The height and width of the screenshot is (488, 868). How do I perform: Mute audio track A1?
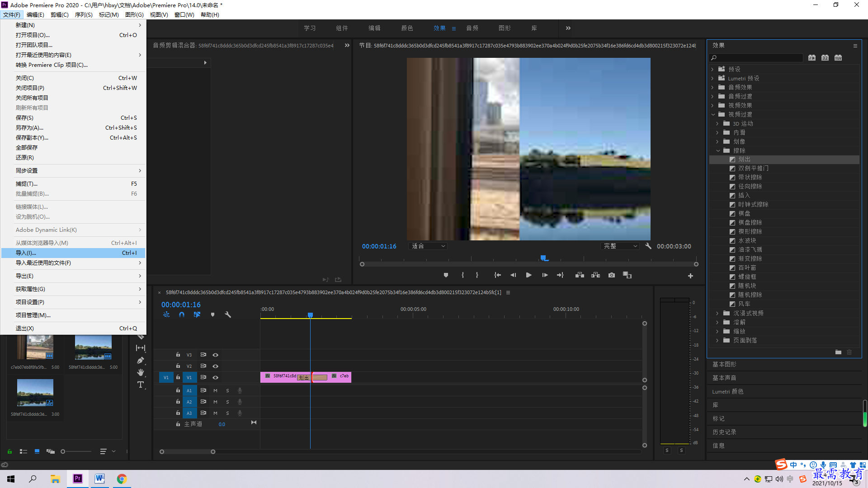[x=215, y=390]
